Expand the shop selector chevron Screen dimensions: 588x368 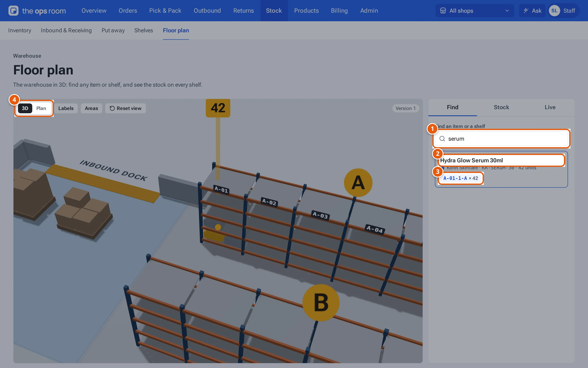(x=507, y=11)
